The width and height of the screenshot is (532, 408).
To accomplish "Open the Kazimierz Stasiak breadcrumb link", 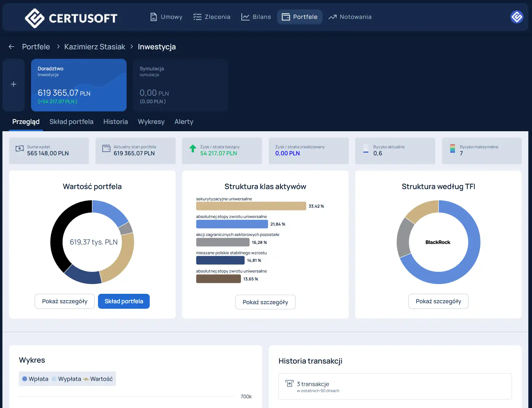I will [95, 47].
